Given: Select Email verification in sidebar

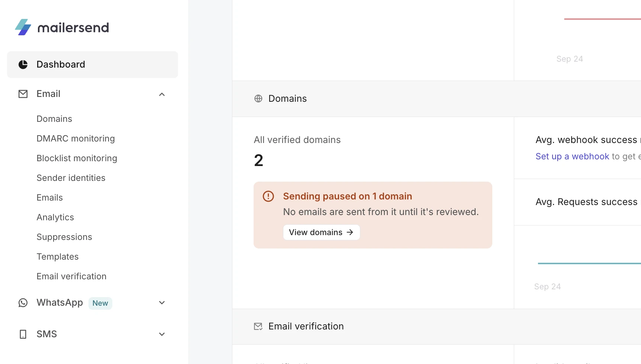Looking at the screenshot, I should pos(71,276).
